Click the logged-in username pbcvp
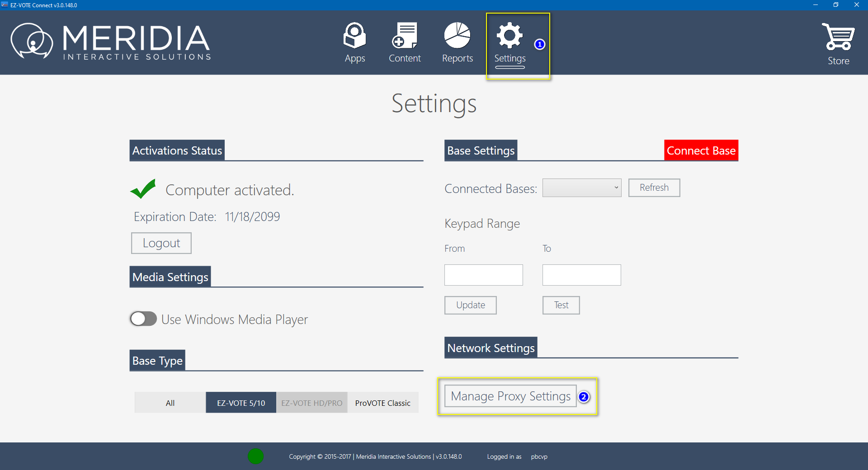Viewport: 868px width, 470px height. (x=539, y=456)
